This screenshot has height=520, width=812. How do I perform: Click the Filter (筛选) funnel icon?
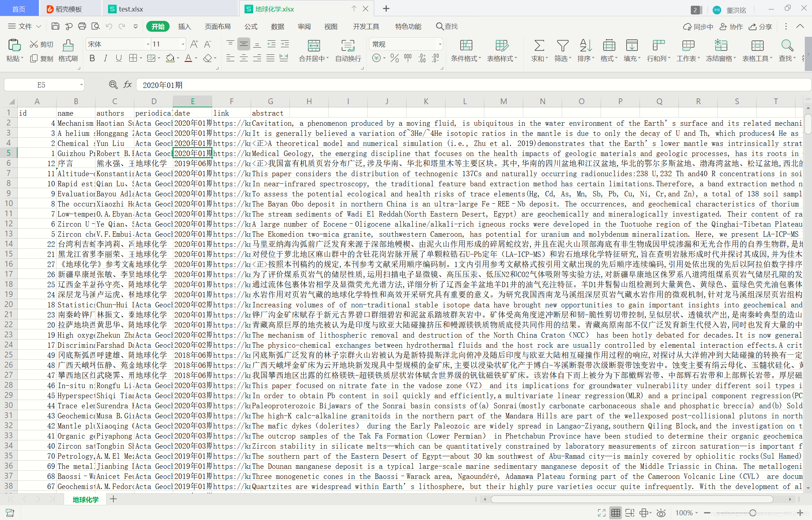pos(562,46)
